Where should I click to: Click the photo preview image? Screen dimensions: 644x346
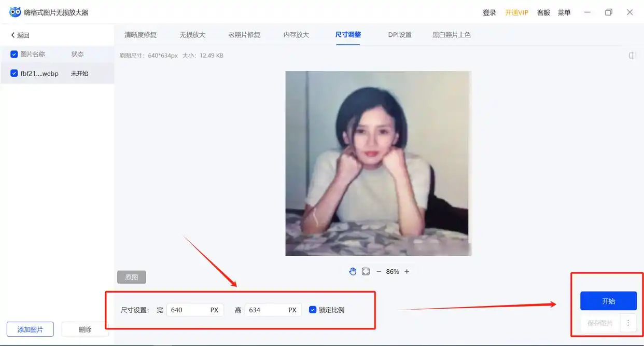(378, 163)
